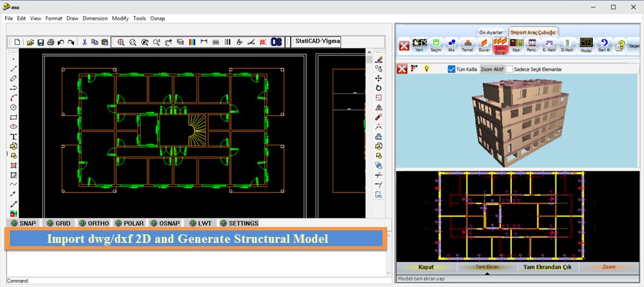Click the Kapat button
This screenshot has height=287, width=644.
click(x=427, y=267)
